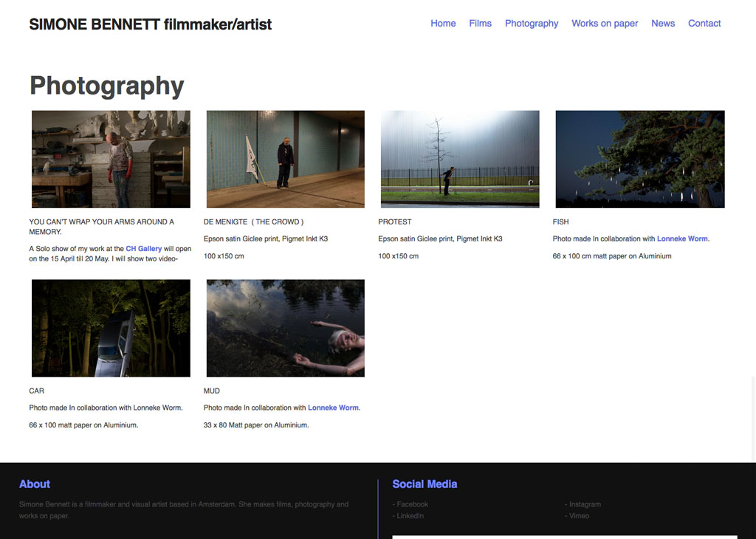Select Photography in the top menu
This screenshot has width=756, height=539.
coord(532,24)
